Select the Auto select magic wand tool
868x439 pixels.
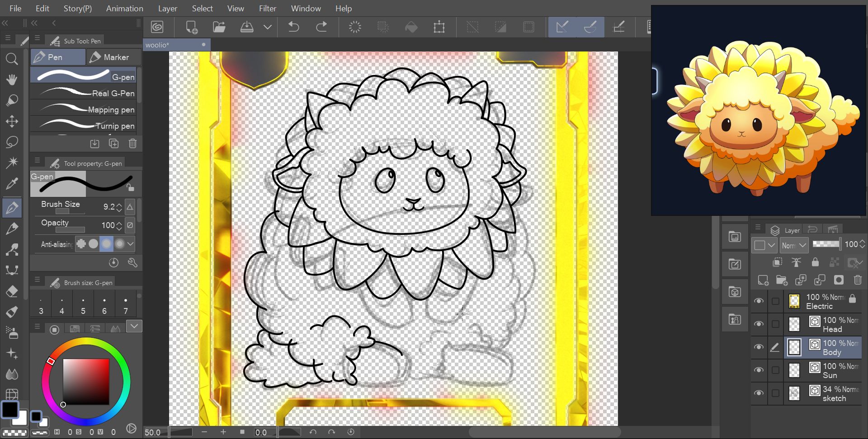(x=12, y=163)
